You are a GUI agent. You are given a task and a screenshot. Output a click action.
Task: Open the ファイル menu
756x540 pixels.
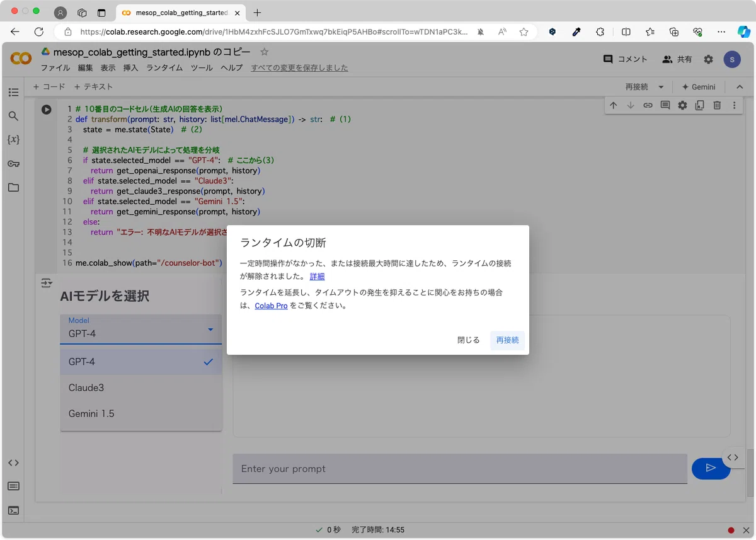(55, 68)
